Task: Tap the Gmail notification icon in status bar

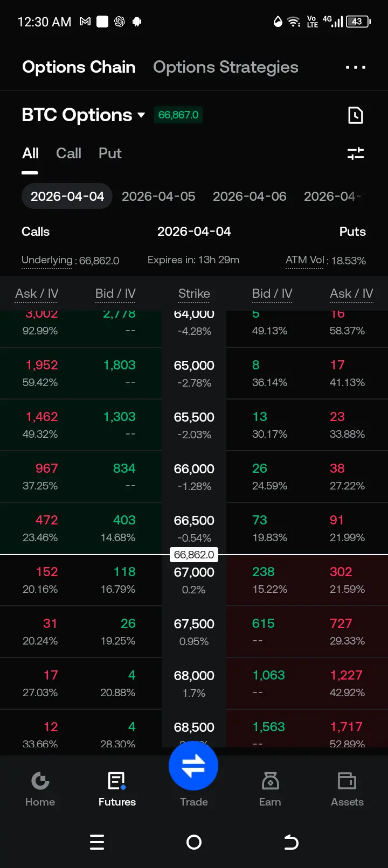Action: point(85,22)
